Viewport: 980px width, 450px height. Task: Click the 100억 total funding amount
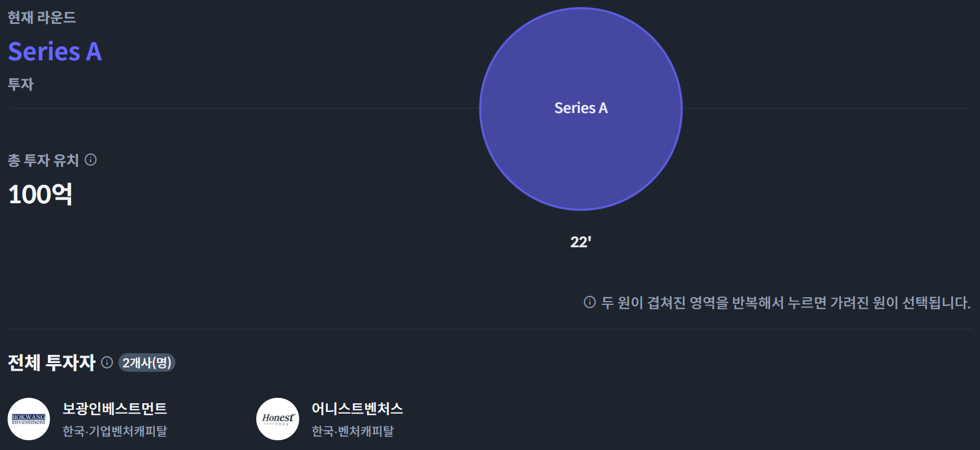(40, 194)
